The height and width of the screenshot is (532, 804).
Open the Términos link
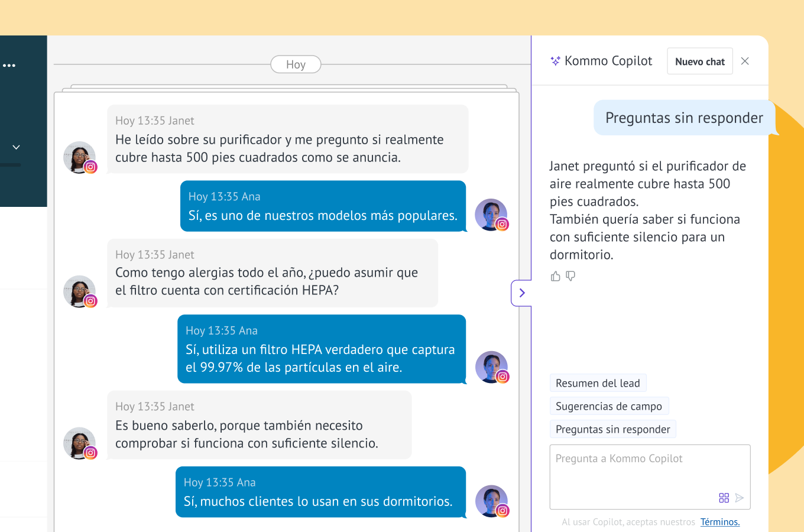point(719,522)
